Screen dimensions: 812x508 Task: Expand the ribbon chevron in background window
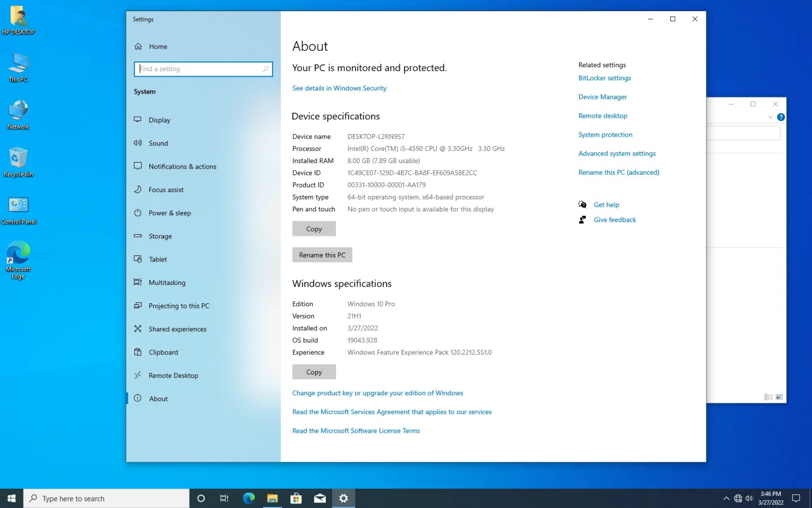click(770, 117)
